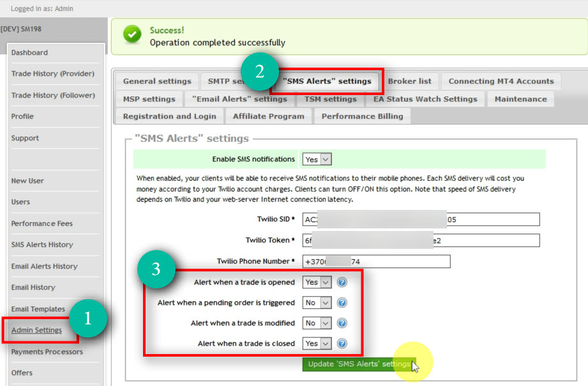The width and height of the screenshot is (588, 386).
Task: Click help icon for trade closed alert
Action: (x=342, y=343)
